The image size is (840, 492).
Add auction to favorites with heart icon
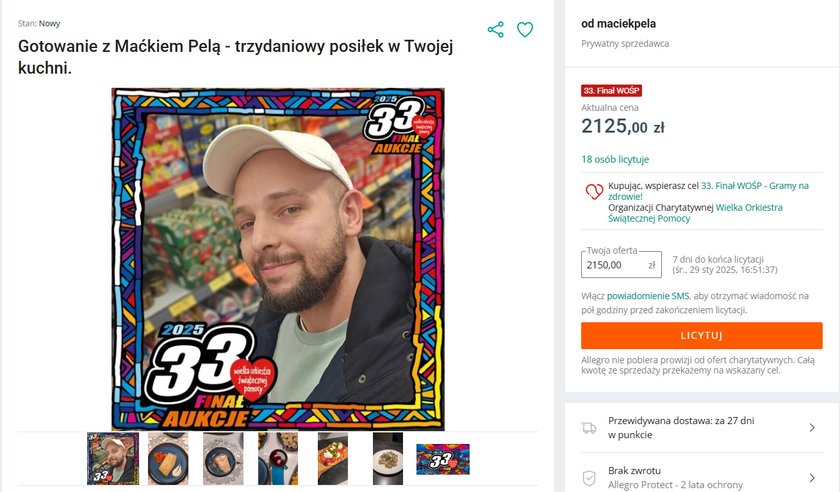pyautogui.click(x=525, y=29)
